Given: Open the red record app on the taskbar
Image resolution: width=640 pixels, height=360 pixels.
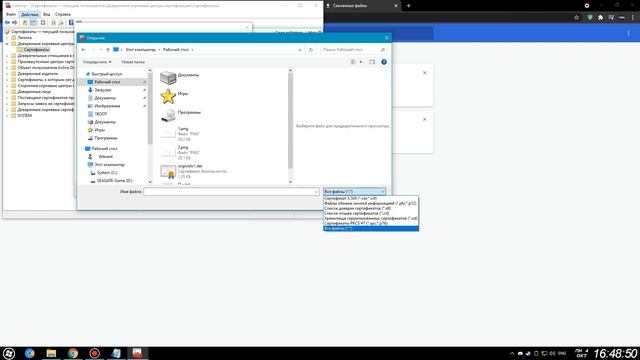Looking at the screenshot, I should point(94,353).
